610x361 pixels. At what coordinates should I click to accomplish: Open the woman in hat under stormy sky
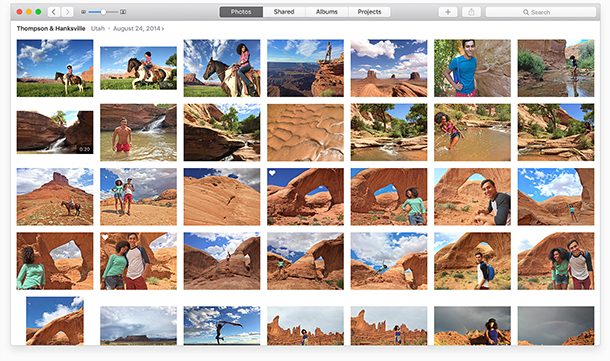472,326
